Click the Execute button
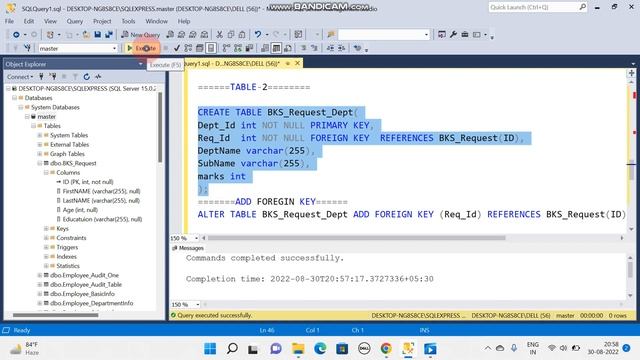 pos(141,48)
